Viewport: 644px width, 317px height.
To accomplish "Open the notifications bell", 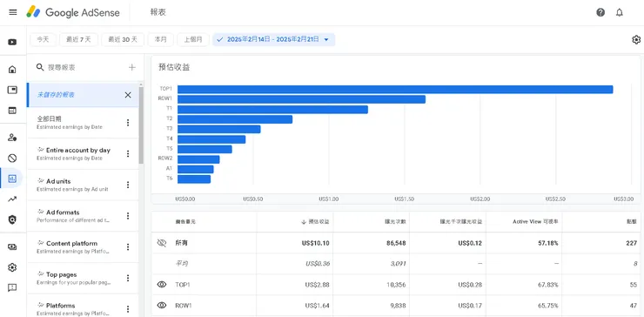I will click(x=620, y=12).
